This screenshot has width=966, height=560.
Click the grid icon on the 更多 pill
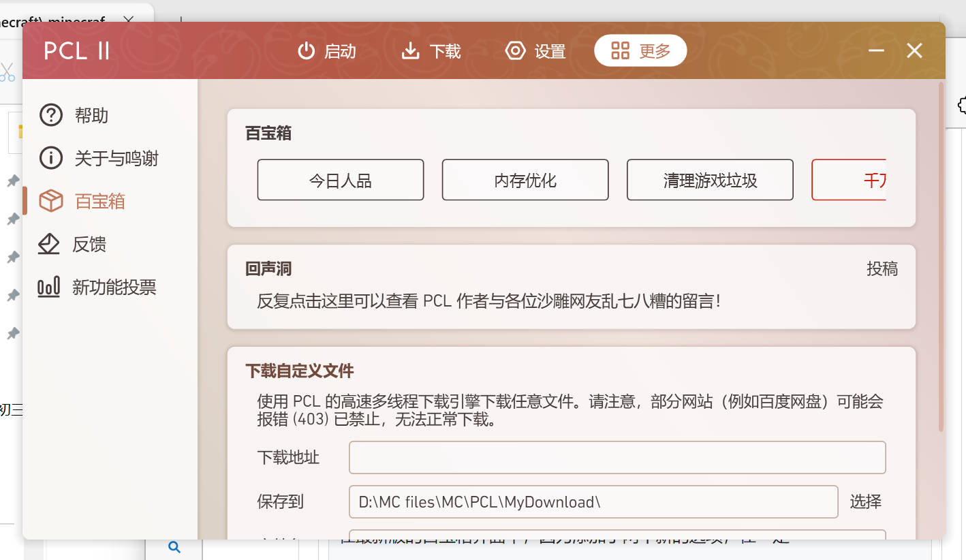point(620,50)
